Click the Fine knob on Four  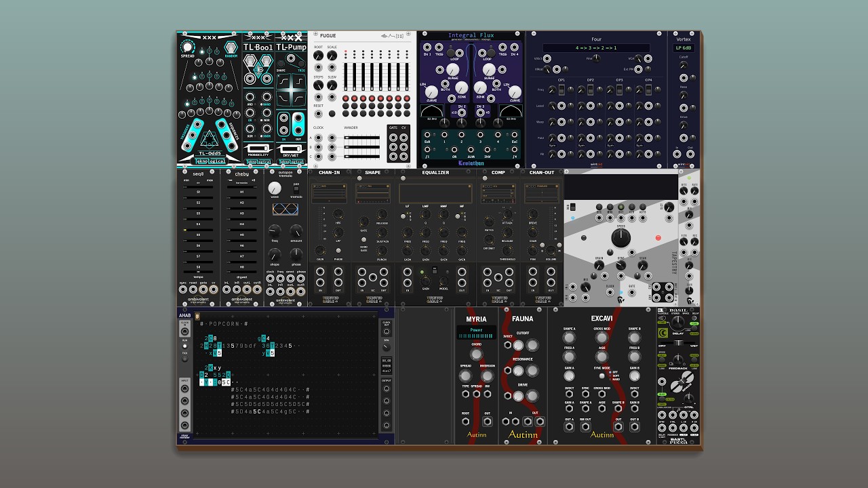[597, 59]
